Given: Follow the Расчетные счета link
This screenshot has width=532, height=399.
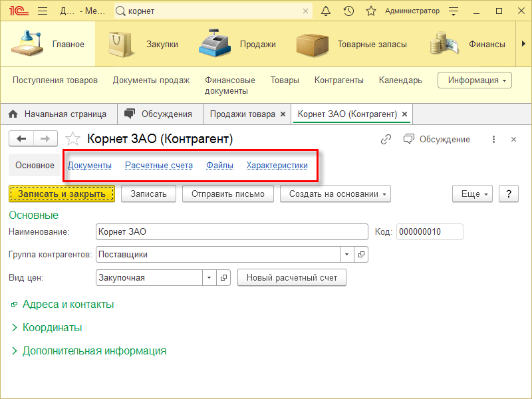Looking at the screenshot, I should [x=159, y=165].
